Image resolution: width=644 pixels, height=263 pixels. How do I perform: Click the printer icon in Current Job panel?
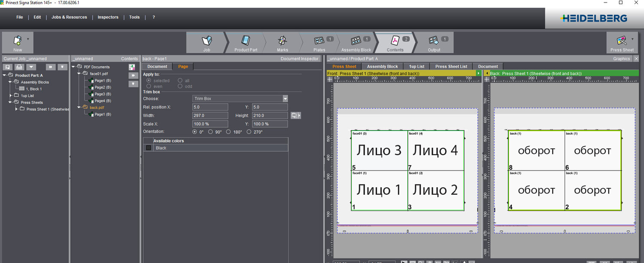pos(19,67)
